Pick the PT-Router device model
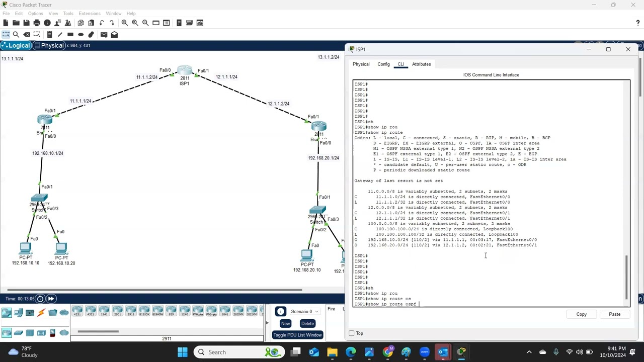644x362 pixels. pyautogui.click(x=198, y=311)
